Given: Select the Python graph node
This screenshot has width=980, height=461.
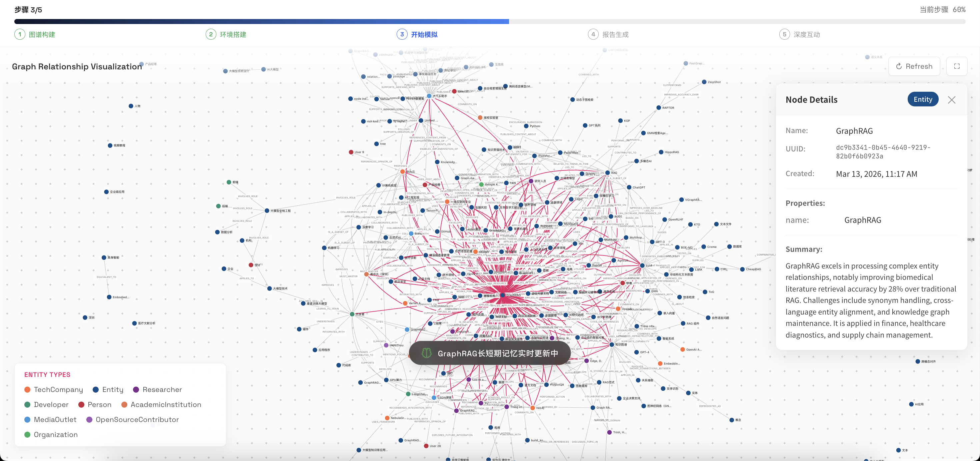Looking at the screenshot, I should coord(526,126).
